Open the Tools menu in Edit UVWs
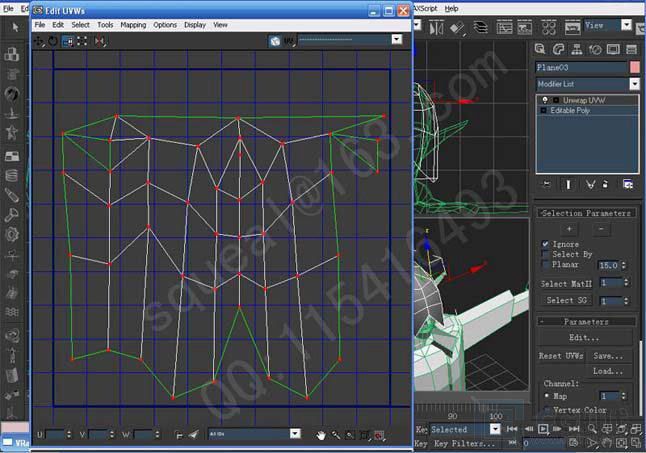This screenshot has width=646, height=453. tap(105, 25)
